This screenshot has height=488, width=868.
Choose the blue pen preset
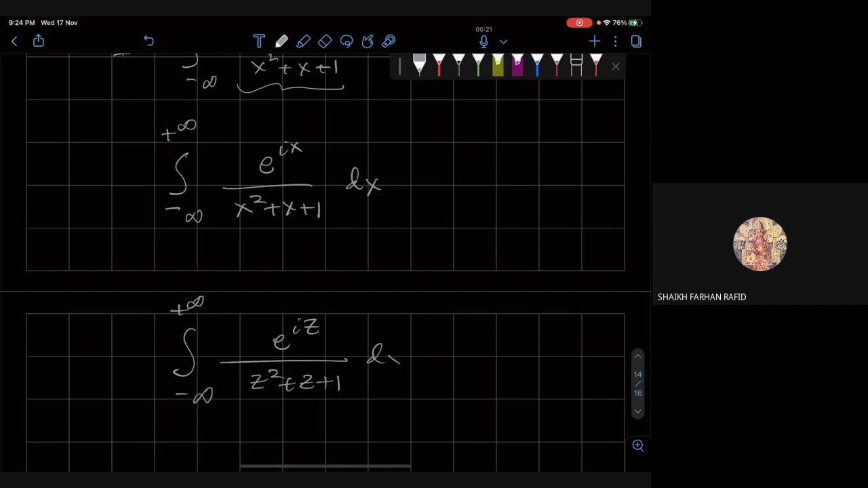[x=537, y=66]
